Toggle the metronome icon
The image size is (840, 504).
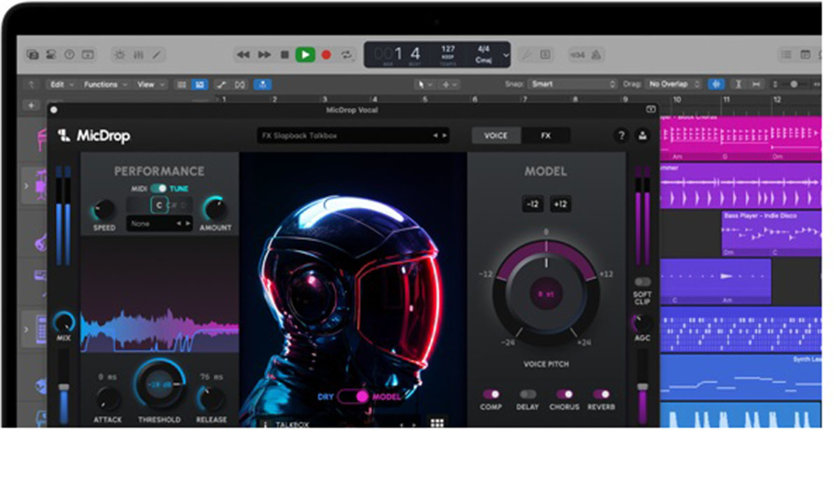tap(596, 55)
